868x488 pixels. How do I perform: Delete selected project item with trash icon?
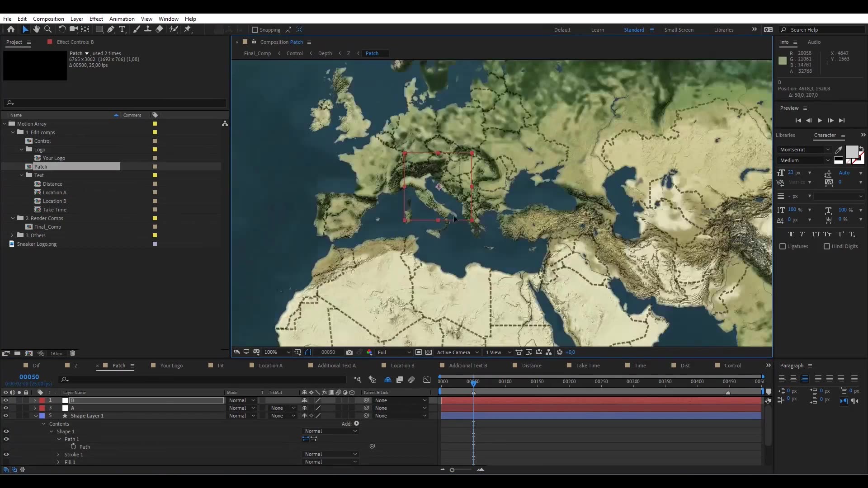click(72, 353)
